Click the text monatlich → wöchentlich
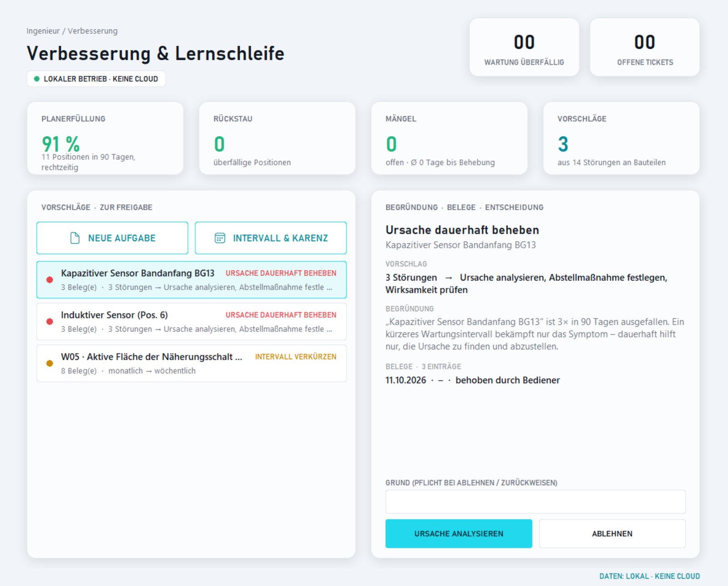 coord(152,371)
